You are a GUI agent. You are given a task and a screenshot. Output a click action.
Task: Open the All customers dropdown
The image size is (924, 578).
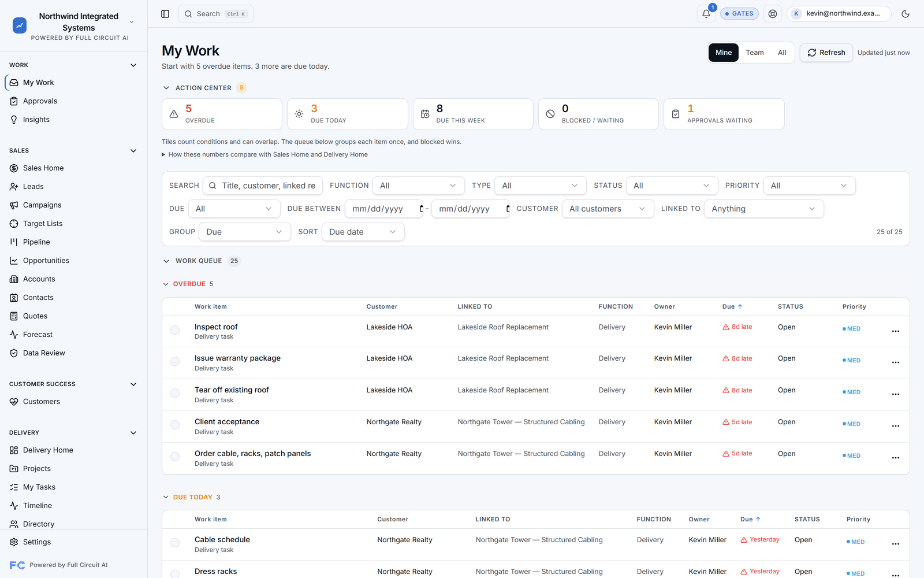coord(608,209)
